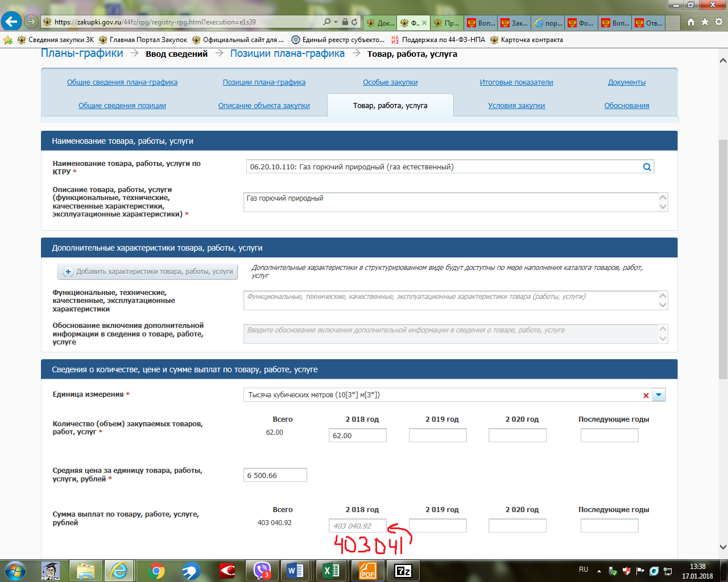Click the 2018 год quantity input field
The height and width of the screenshot is (582, 728).
[x=357, y=435]
